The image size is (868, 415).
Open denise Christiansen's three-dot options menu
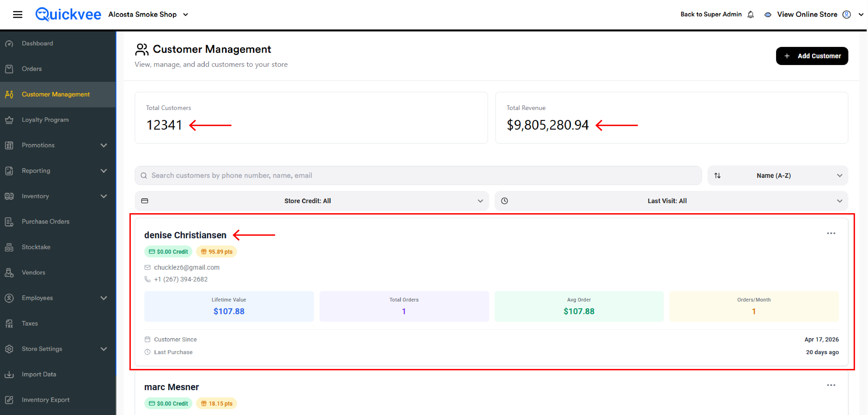[x=831, y=233]
